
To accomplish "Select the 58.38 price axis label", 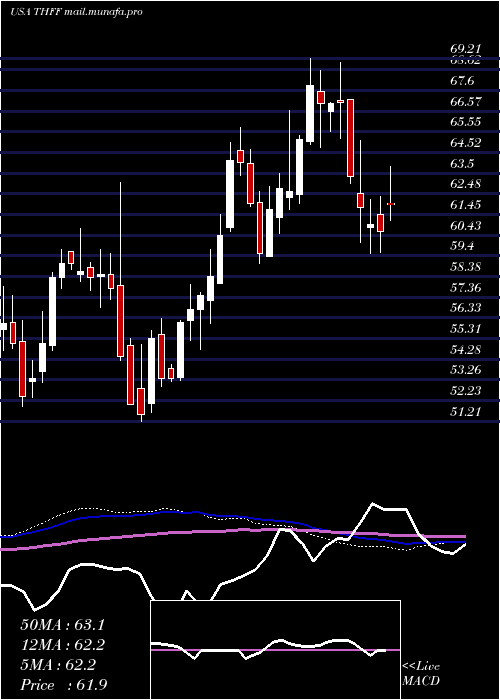I will (x=465, y=267).
